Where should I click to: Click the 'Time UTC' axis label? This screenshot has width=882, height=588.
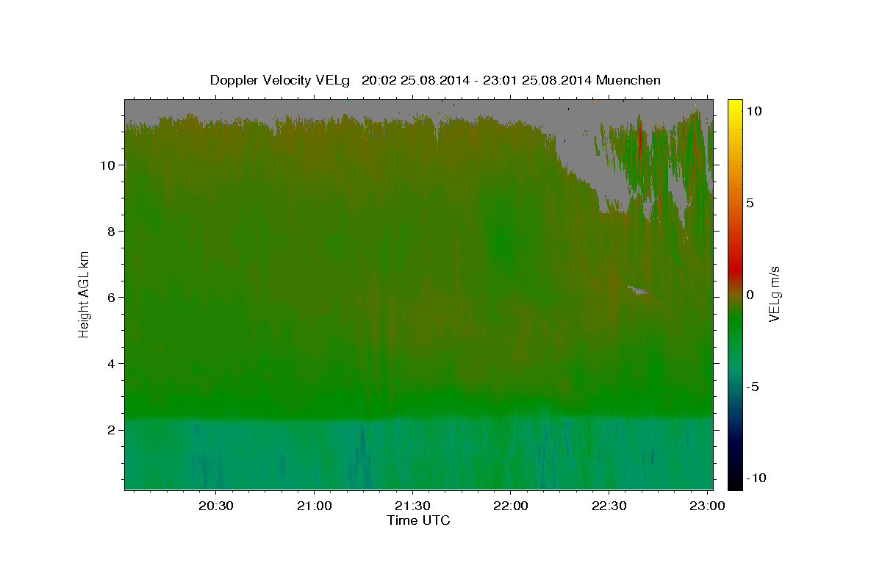(418, 520)
